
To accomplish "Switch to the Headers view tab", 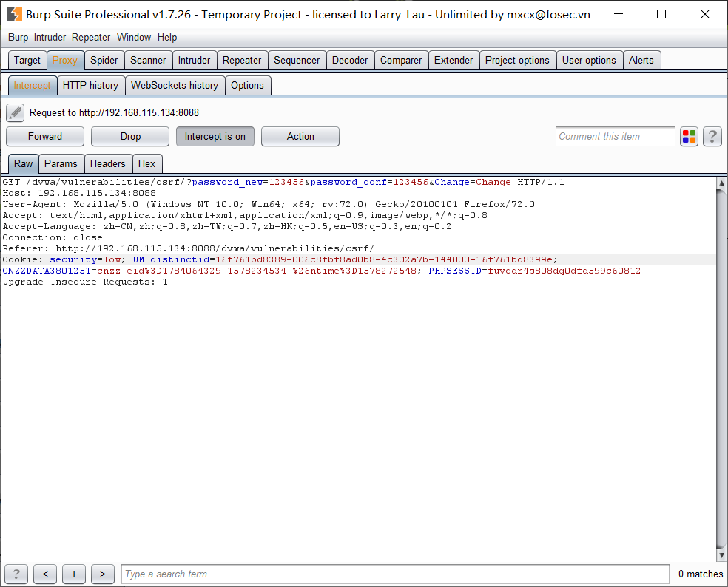I will [108, 164].
